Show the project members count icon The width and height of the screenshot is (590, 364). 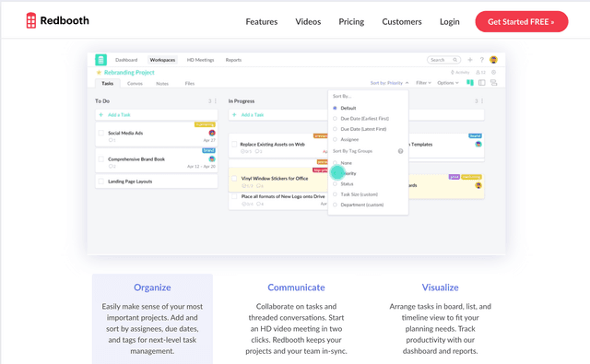480,72
